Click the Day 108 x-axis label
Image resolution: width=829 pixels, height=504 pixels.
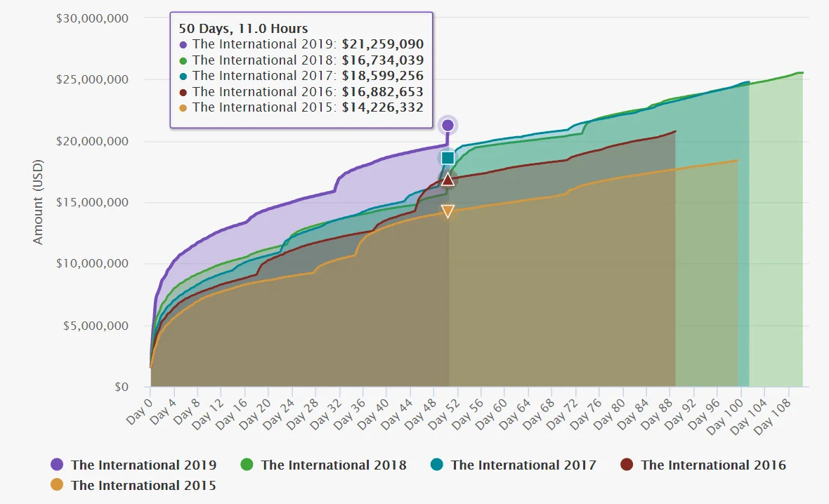click(x=773, y=416)
